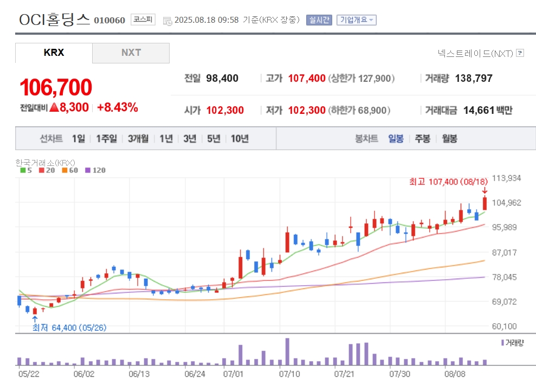The height and width of the screenshot is (392, 536).
Task: Open the 기업개요 dropdown
Action: [357, 20]
